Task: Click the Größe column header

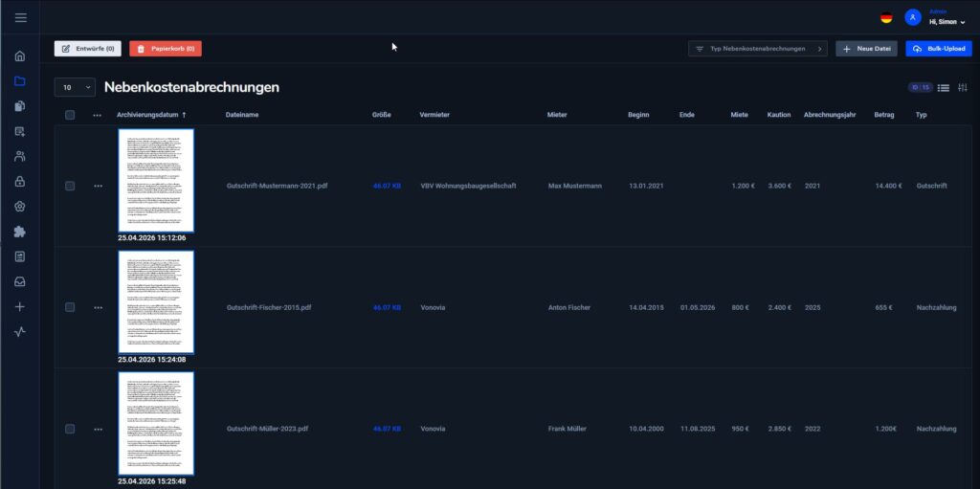Action: (381, 115)
